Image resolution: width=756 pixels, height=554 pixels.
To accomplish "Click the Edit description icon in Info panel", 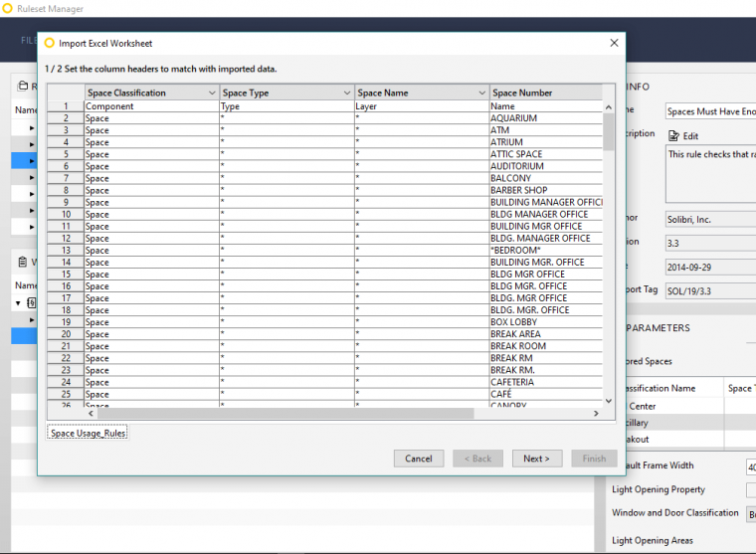I will pos(673,136).
